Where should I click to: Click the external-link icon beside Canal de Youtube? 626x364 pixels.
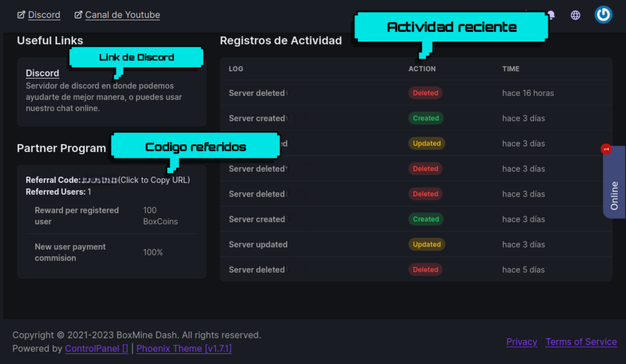coord(78,14)
